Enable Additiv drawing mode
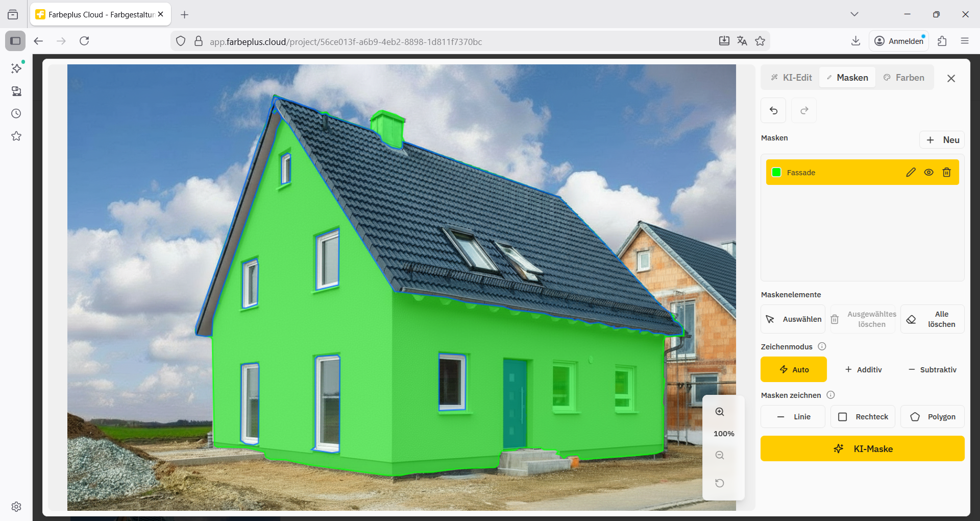980x521 pixels. pos(863,369)
